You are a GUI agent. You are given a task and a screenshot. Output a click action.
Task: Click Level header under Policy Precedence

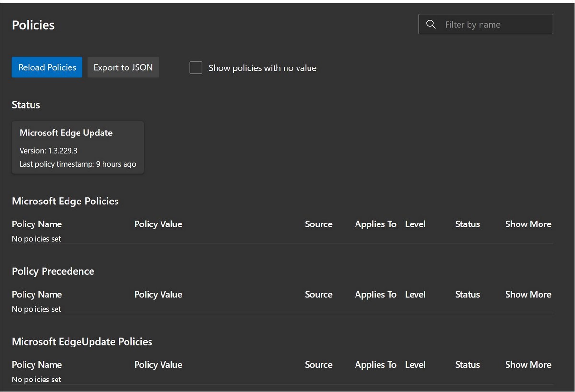pos(415,294)
